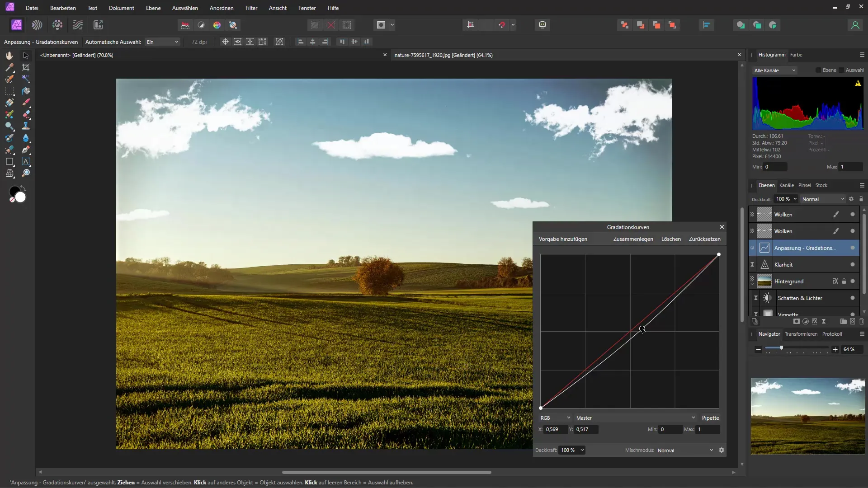868x488 pixels.
Task: Select the Zoom magnifier tool
Action: click(x=26, y=173)
